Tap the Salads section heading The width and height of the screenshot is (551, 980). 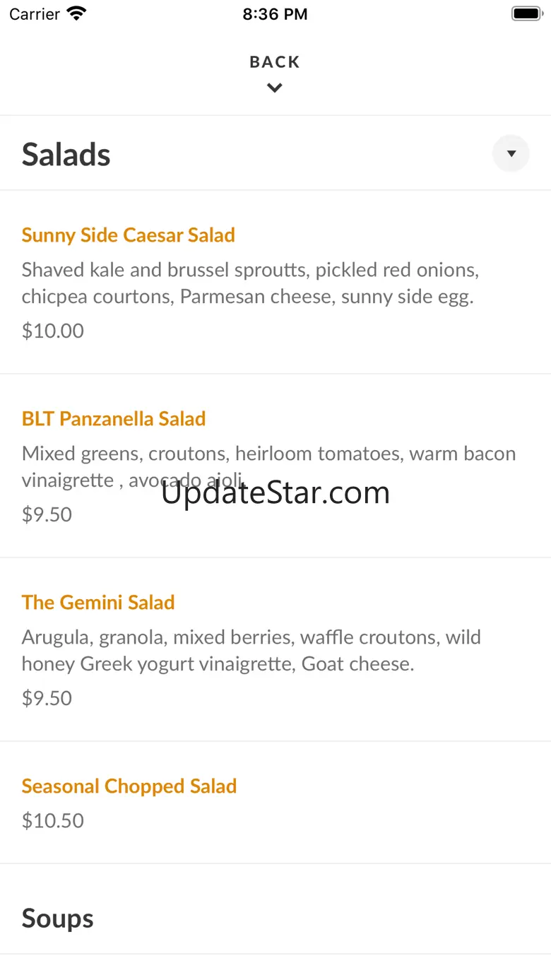point(66,155)
